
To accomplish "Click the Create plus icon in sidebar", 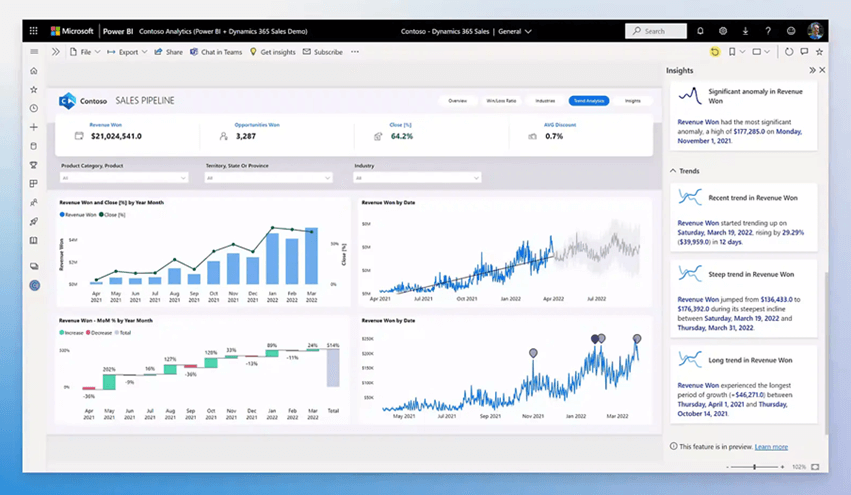I will click(34, 127).
